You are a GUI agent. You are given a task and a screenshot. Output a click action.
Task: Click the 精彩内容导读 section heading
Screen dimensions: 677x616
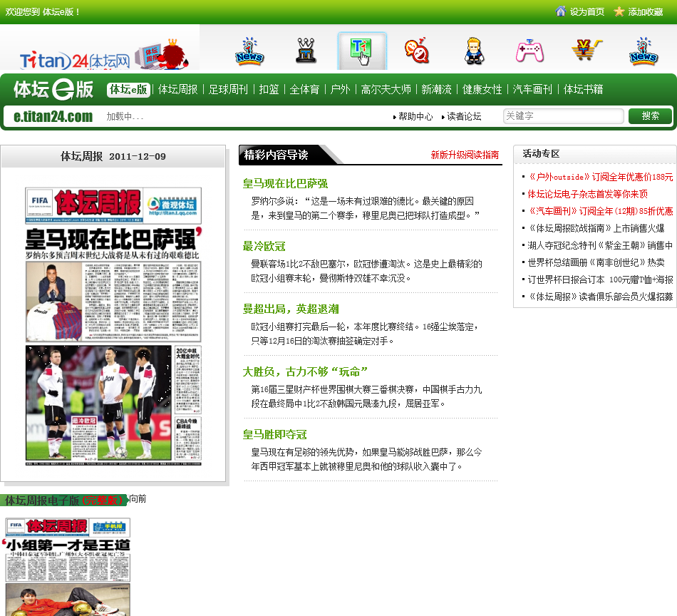(x=276, y=155)
